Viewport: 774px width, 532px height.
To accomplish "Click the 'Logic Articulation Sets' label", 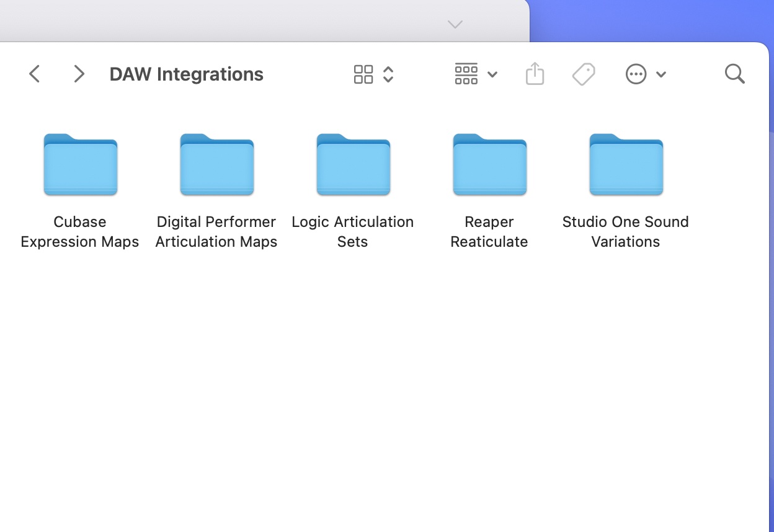I will click(x=353, y=231).
